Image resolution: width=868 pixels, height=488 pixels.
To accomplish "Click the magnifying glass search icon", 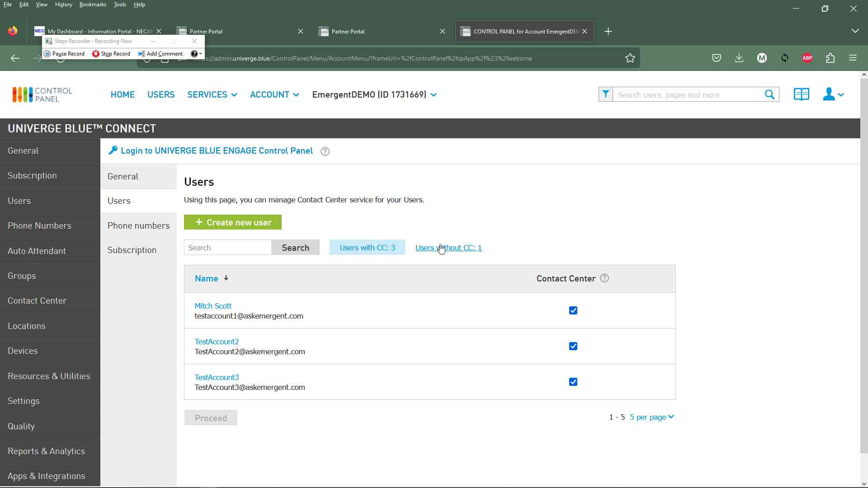I will point(769,94).
